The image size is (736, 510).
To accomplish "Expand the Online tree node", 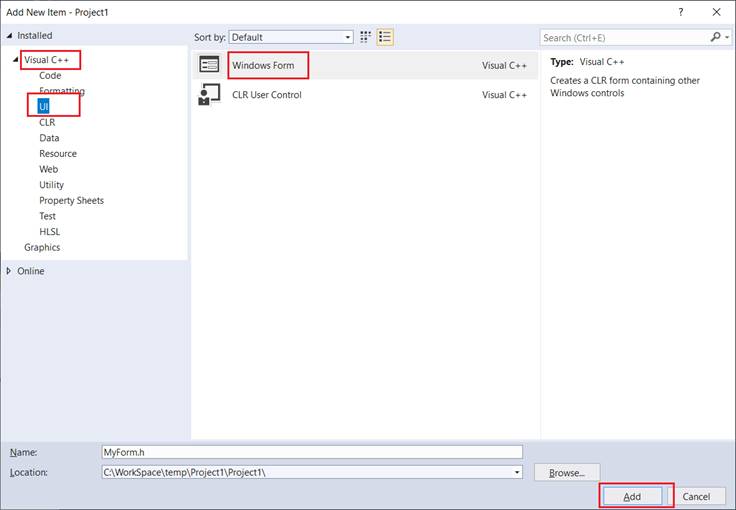I will pos(10,271).
